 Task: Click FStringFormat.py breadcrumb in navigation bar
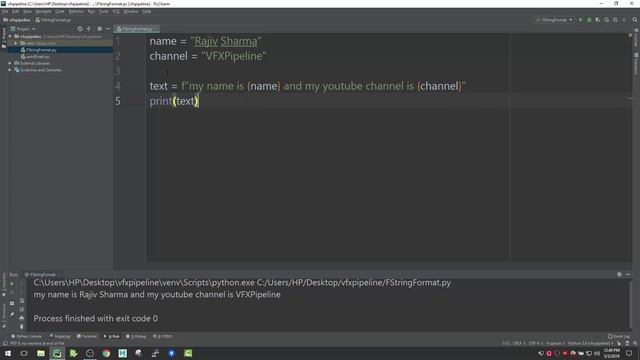click(53, 20)
